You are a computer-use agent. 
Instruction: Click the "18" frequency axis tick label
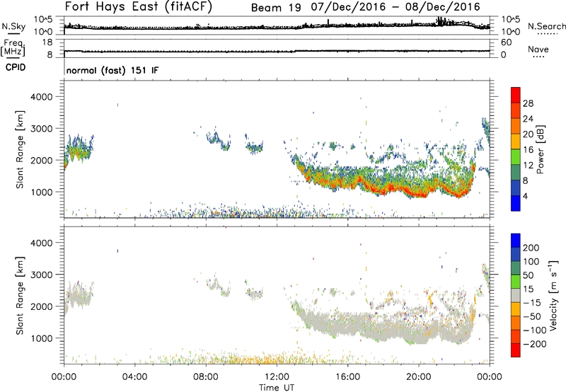coord(47,42)
